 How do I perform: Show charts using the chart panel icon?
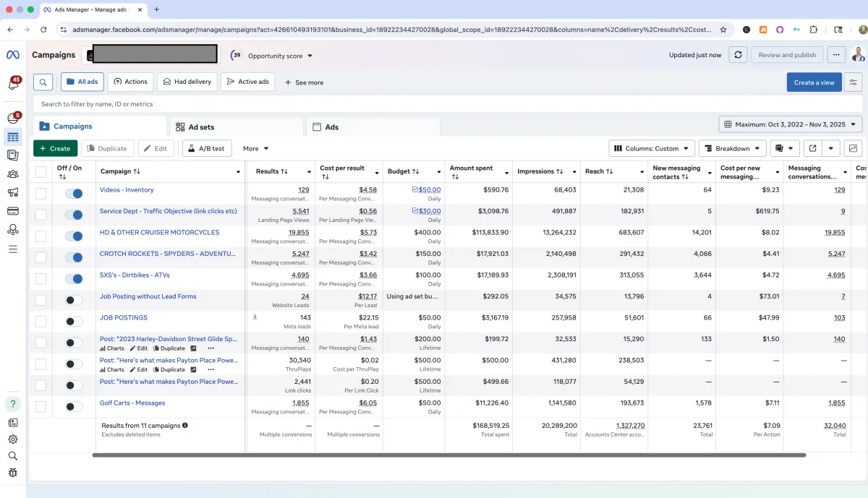click(x=853, y=148)
